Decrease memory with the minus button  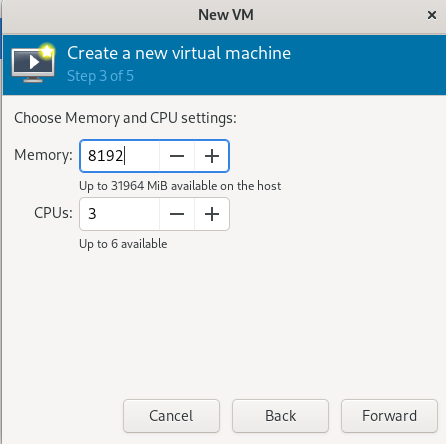click(x=177, y=156)
